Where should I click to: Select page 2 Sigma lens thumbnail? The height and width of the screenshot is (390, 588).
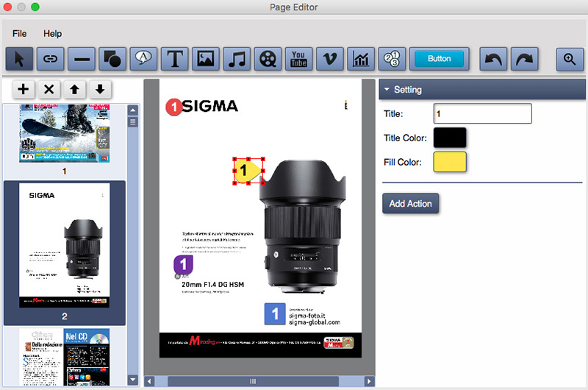(65, 246)
